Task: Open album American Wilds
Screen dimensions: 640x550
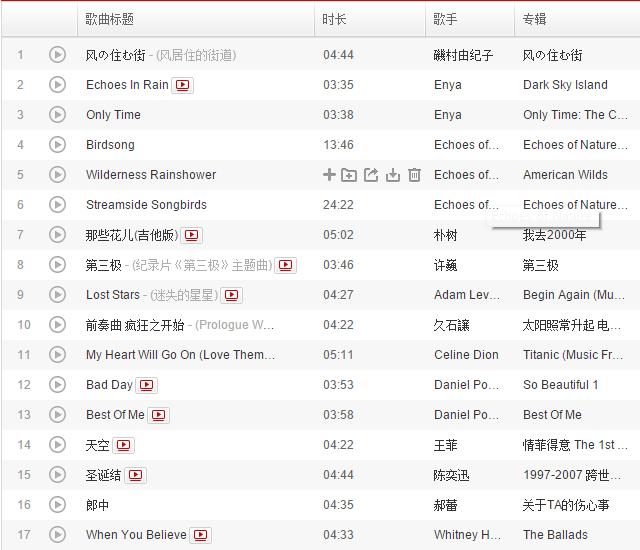Action: point(565,175)
